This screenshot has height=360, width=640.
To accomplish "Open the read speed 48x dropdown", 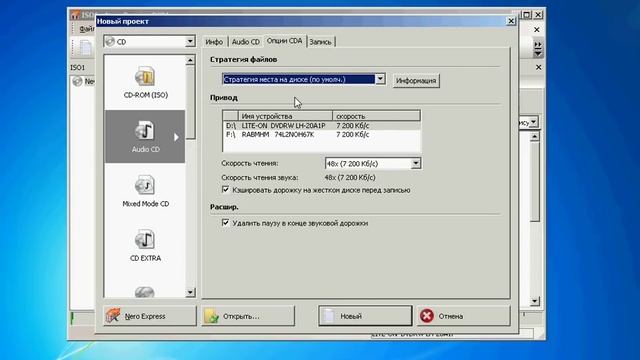I will point(416,163).
